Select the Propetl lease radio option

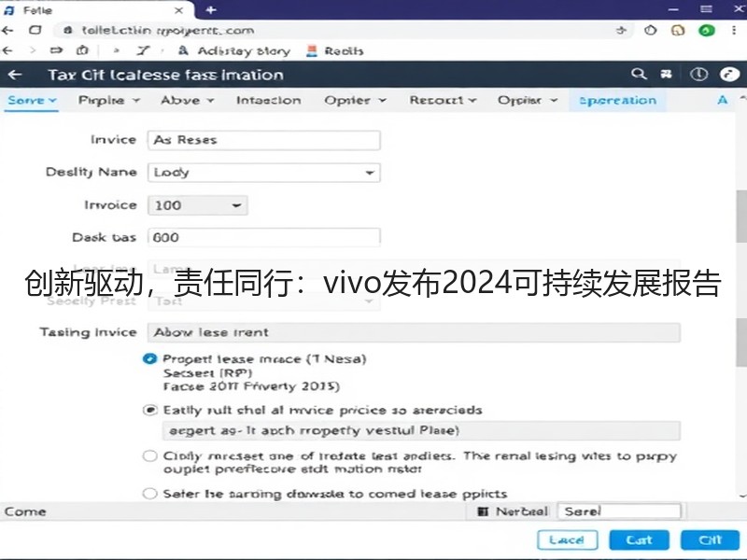149,359
